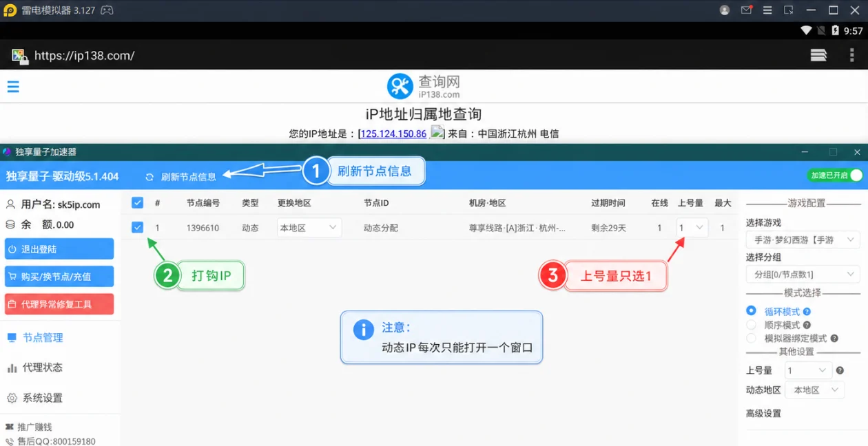The width and height of the screenshot is (868, 446).
Task: Click the site icon beside the URL
Action: 19,56
